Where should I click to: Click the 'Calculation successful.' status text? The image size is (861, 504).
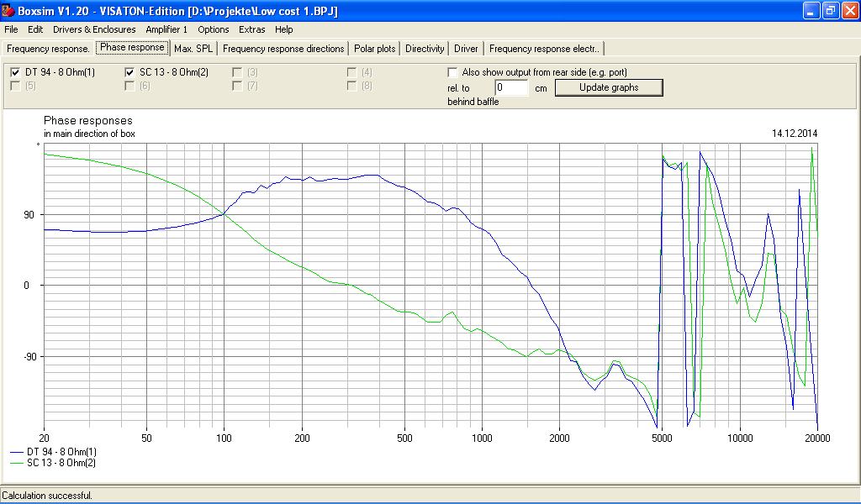pos(47,496)
